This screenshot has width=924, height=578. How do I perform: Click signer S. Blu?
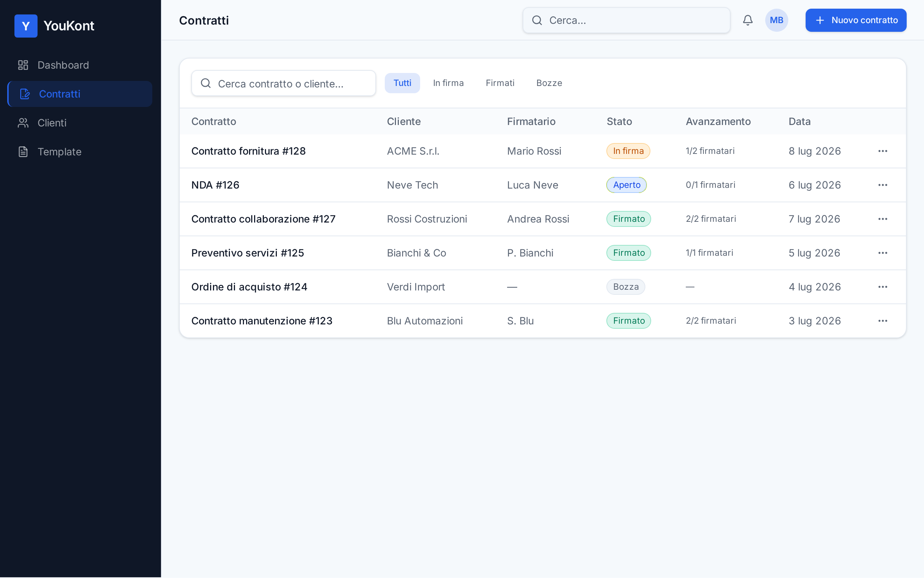pyautogui.click(x=520, y=321)
